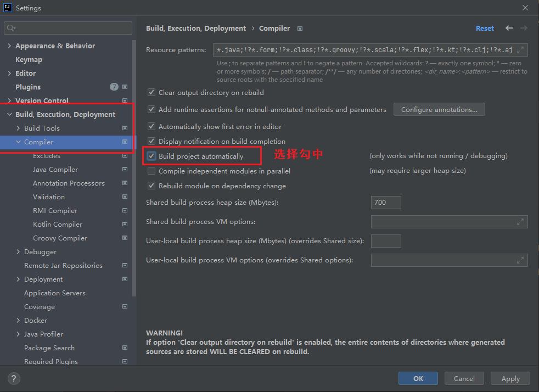Click the project-level icon beside Deployment

125,279
